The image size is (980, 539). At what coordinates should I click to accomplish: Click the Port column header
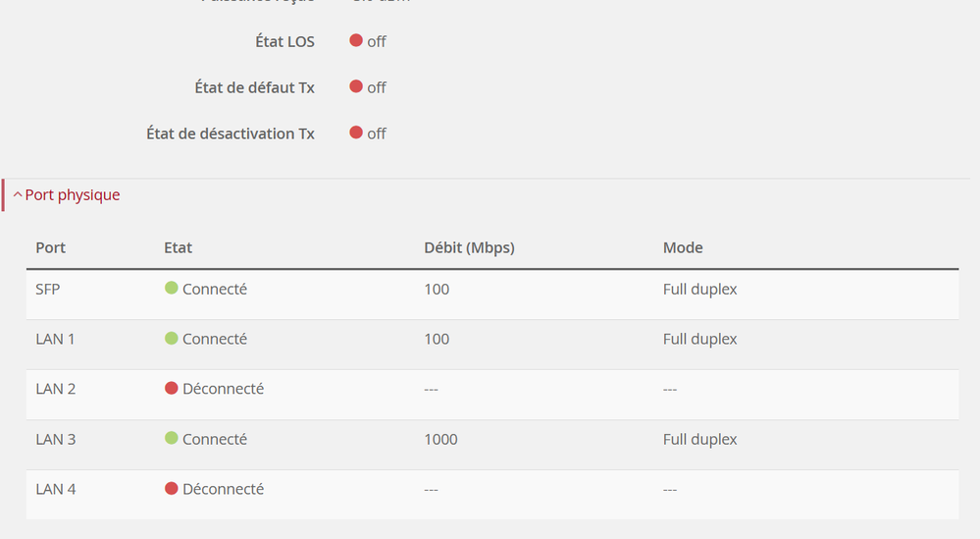51,247
